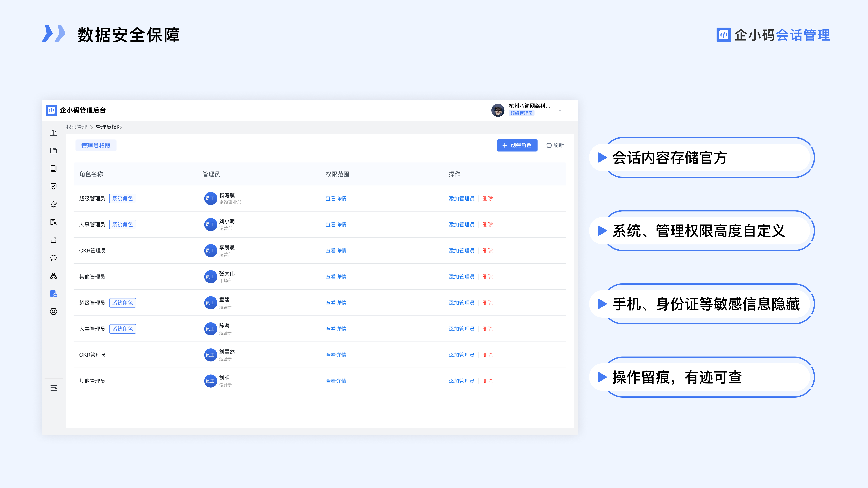Open the organization tree sidebar icon
Image resolution: width=868 pixels, height=488 pixels.
[x=54, y=276]
